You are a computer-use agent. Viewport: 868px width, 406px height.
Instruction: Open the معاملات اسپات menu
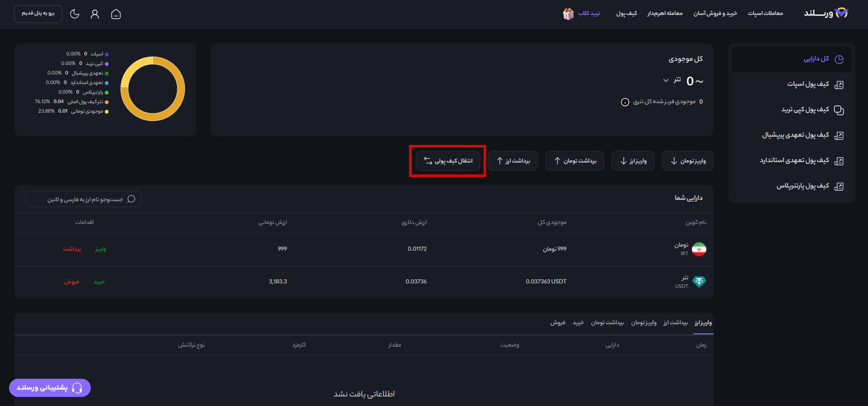[x=765, y=14]
